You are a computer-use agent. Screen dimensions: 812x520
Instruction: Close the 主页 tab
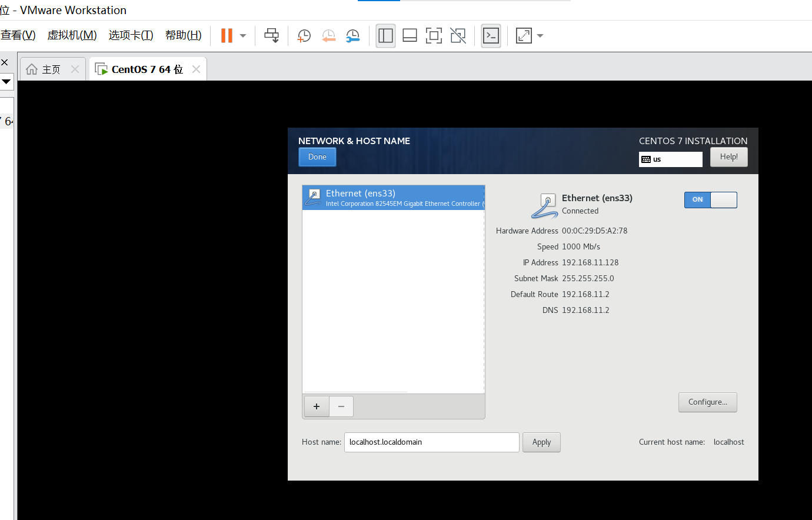point(75,69)
